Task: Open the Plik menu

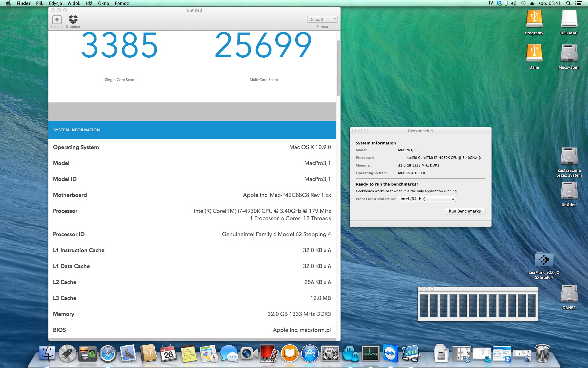Action: 40,3
